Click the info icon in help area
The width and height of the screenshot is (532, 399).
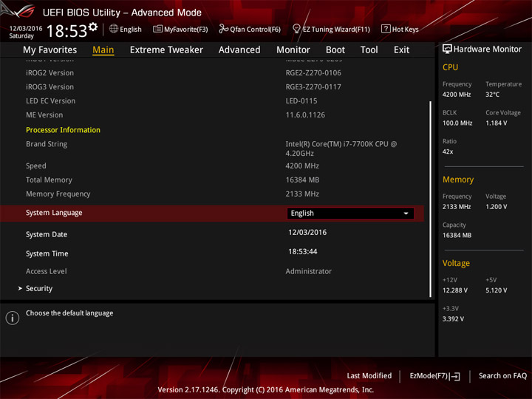[13, 318]
